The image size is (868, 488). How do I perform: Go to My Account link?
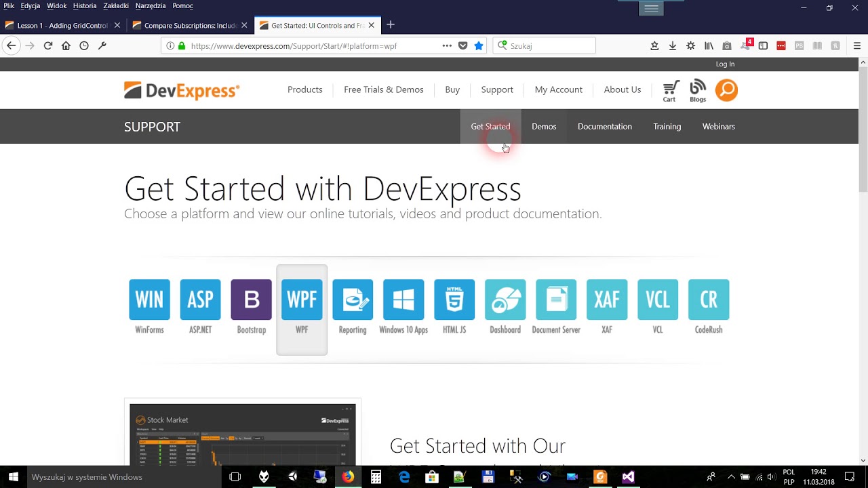point(559,89)
